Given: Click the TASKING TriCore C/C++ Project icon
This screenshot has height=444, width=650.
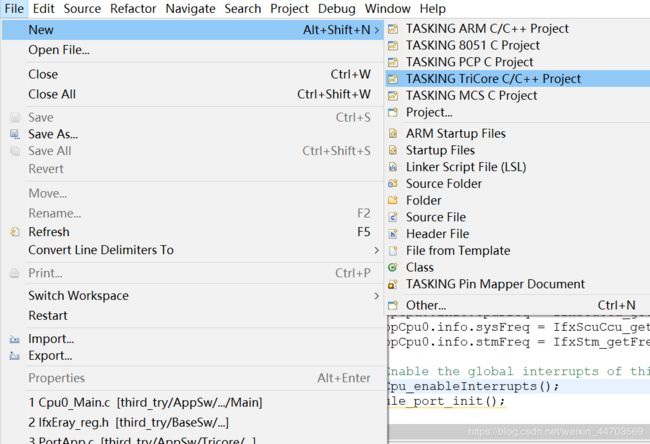Looking at the screenshot, I should (x=393, y=79).
